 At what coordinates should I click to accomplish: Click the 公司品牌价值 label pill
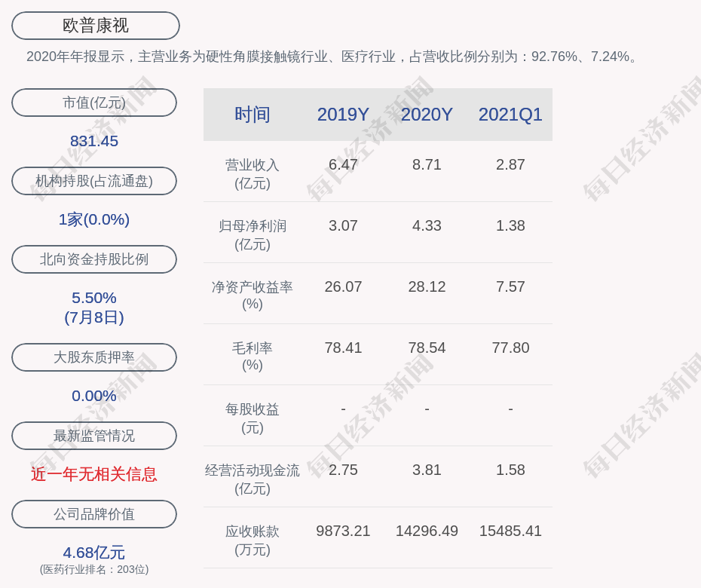pyautogui.click(x=94, y=514)
